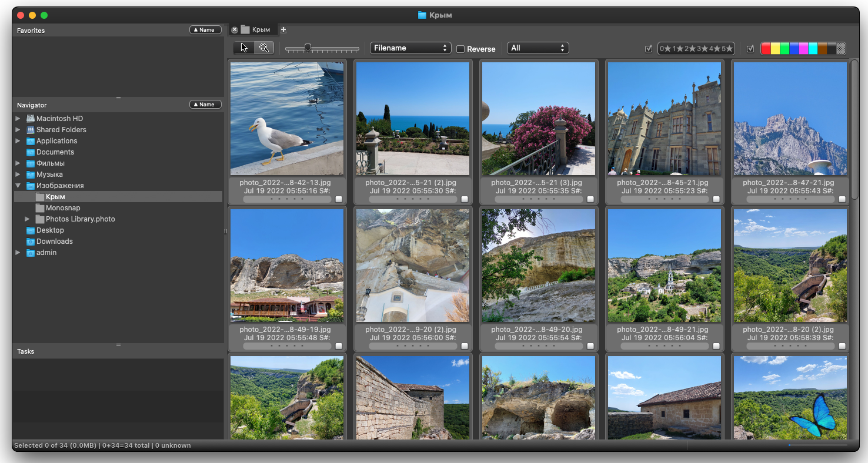
Task: Select the Downloads row in Navigator
Action: point(118,241)
